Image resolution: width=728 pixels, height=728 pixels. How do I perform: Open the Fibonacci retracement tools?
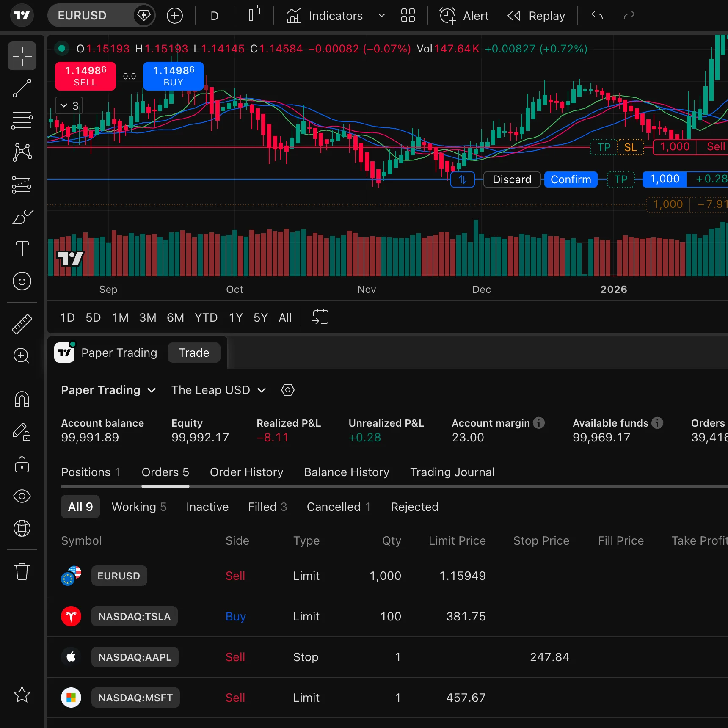22,120
